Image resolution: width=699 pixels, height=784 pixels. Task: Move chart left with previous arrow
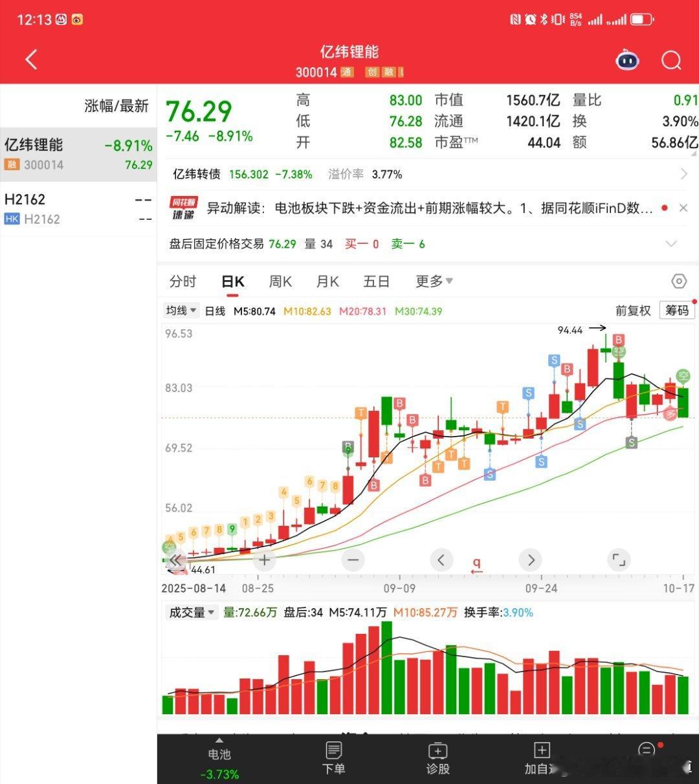[441, 560]
